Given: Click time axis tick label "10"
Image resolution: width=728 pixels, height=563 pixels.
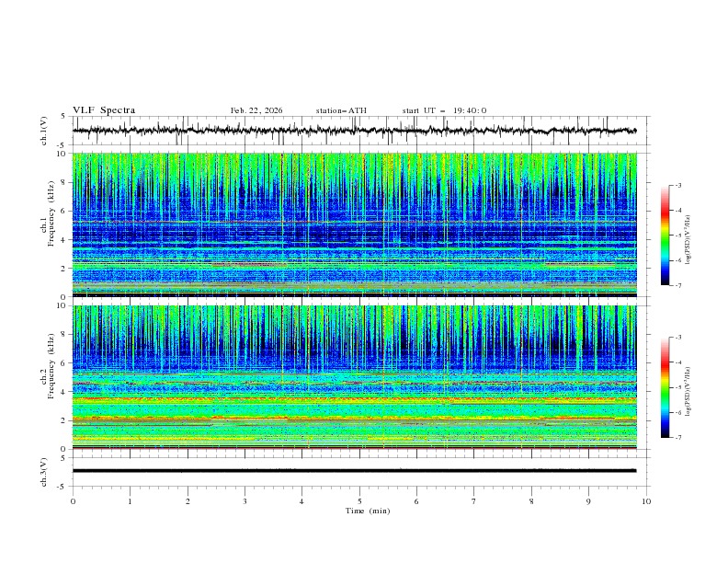Looking at the screenshot, I should pos(646,501).
